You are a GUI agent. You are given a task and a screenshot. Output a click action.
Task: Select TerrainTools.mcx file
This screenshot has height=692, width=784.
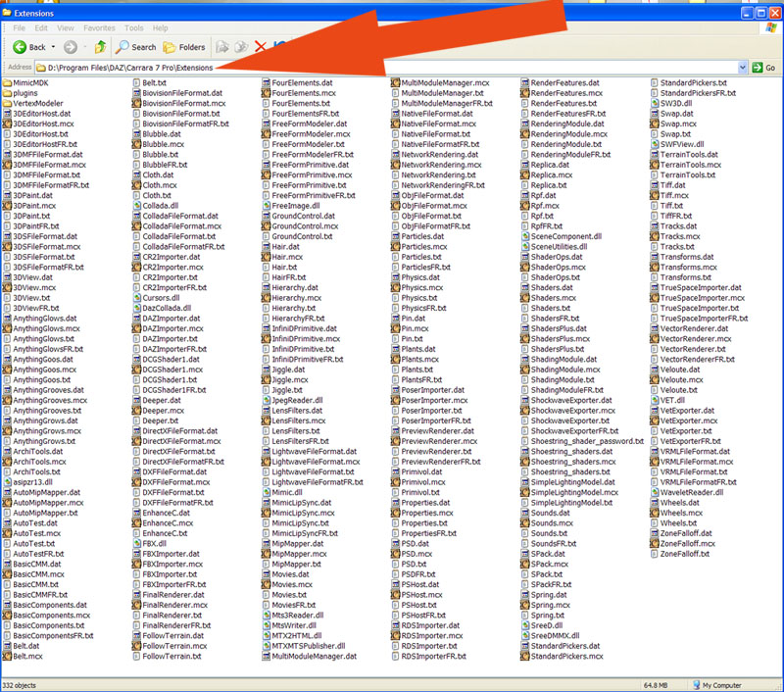[x=685, y=165]
